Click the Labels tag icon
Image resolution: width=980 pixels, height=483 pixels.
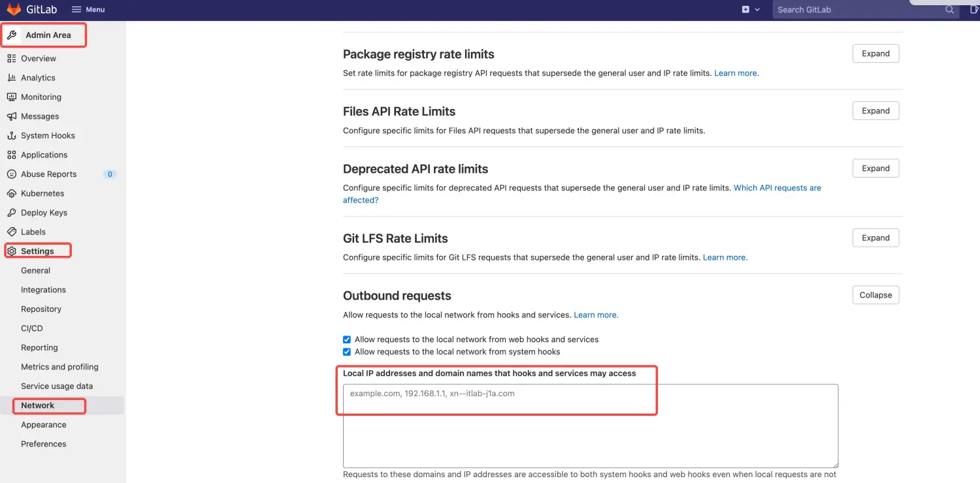tap(11, 232)
